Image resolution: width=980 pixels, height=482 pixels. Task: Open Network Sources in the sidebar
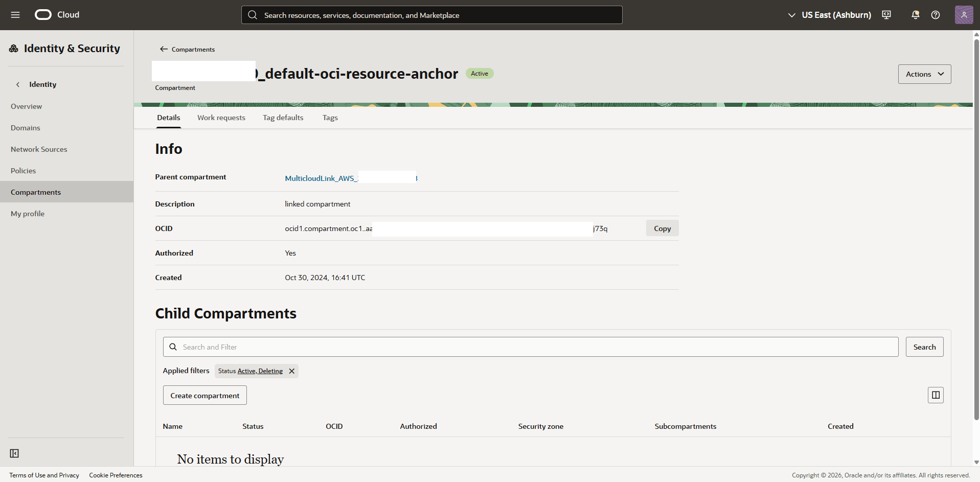click(66, 149)
